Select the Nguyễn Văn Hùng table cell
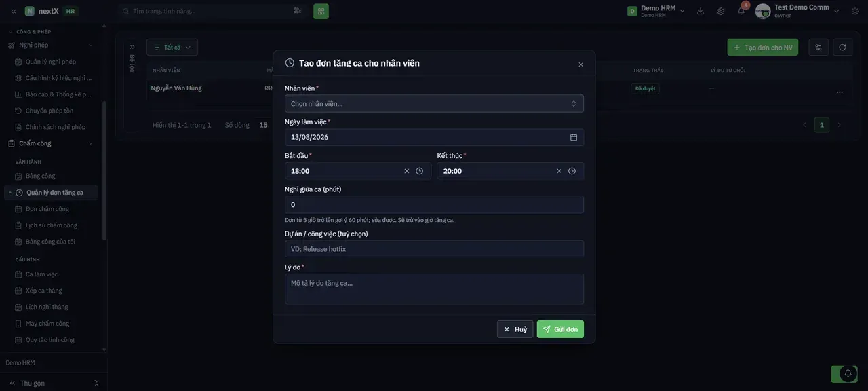The width and height of the screenshot is (868, 391). [x=176, y=88]
